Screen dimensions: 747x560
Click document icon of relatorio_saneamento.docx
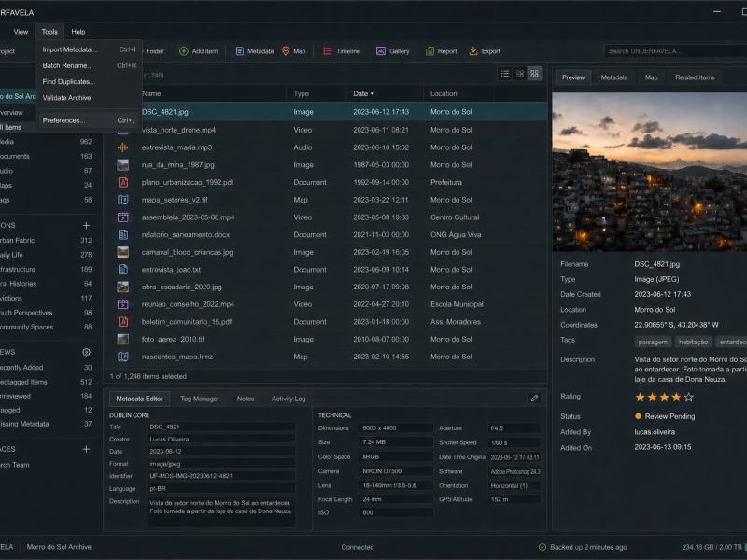pyautogui.click(x=123, y=235)
